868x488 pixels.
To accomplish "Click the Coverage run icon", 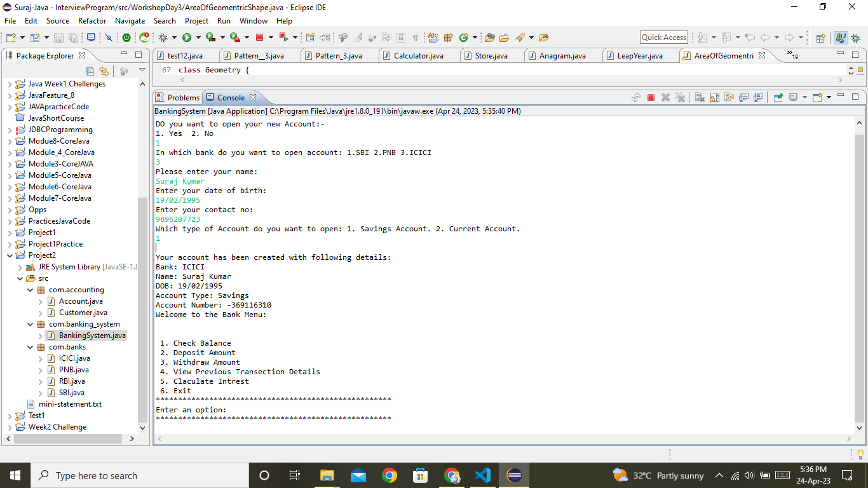I will click(x=210, y=37).
